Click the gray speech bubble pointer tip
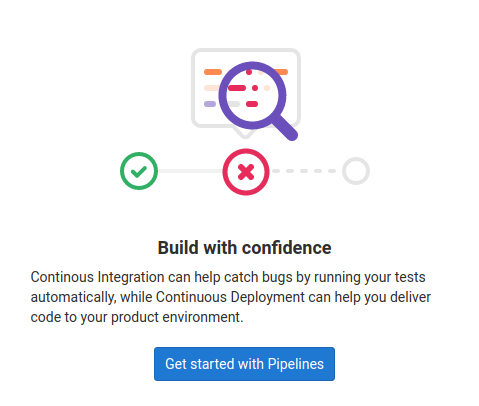This screenshot has width=479, height=406. coord(245,134)
